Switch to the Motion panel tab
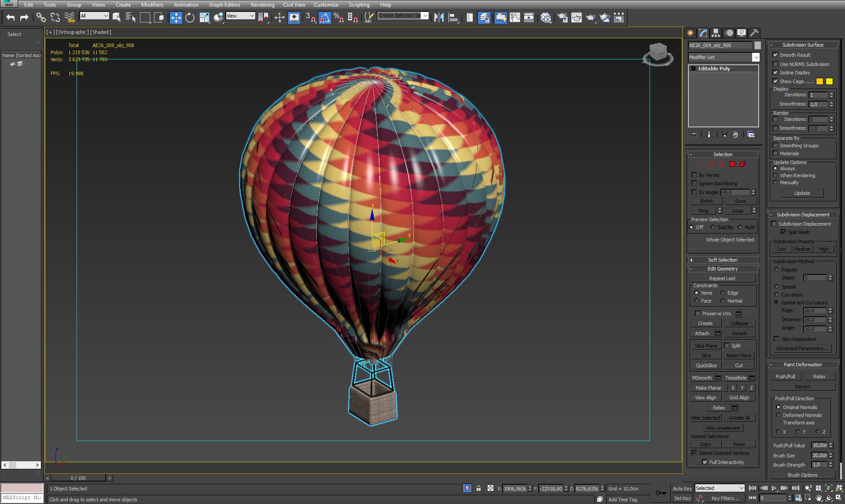This screenshot has width=845, height=504. 729,33
